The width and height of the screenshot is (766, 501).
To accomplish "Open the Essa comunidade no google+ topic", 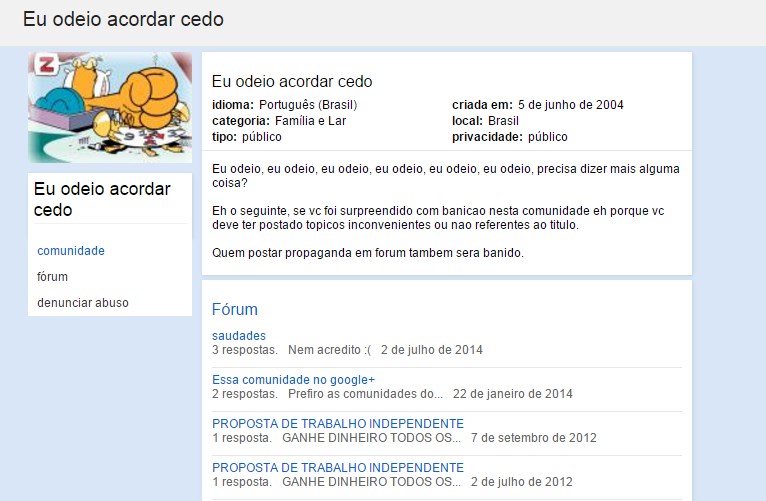I will click(x=293, y=380).
